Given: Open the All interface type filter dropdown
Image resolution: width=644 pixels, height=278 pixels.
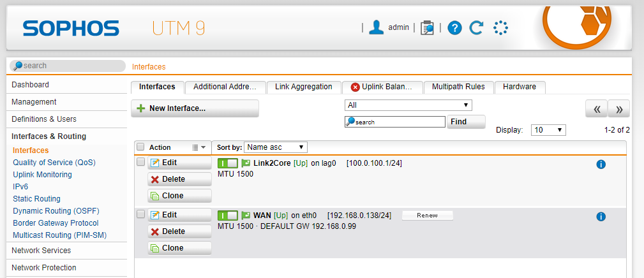Looking at the screenshot, I should tap(408, 105).
